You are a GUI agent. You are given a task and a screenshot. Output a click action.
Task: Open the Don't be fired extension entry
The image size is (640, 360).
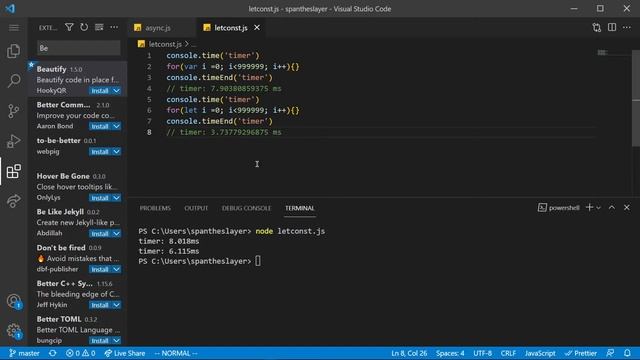click(78, 258)
